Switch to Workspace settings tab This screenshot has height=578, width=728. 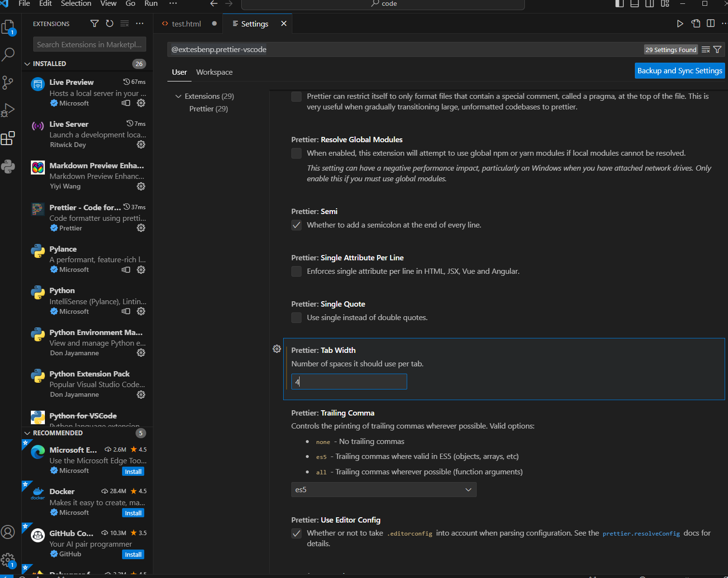[x=214, y=72]
